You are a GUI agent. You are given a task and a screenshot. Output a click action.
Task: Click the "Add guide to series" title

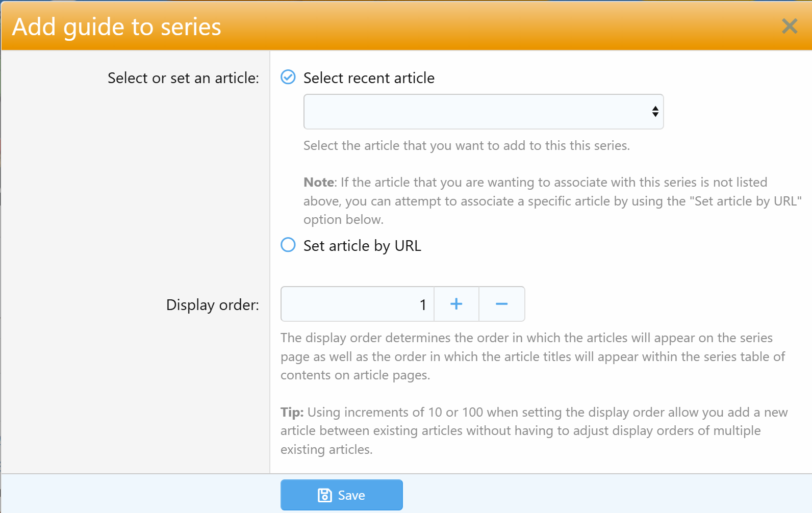[x=117, y=27]
